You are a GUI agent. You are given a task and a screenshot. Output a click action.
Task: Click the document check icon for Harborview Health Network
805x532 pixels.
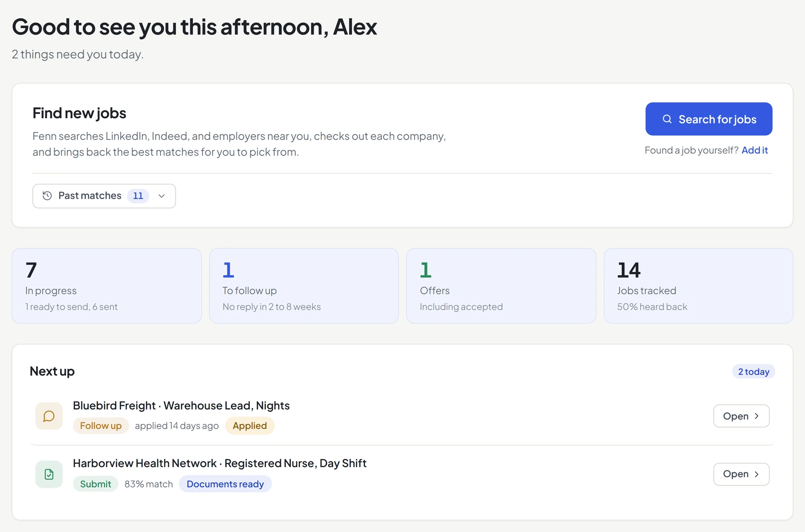[49, 474]
